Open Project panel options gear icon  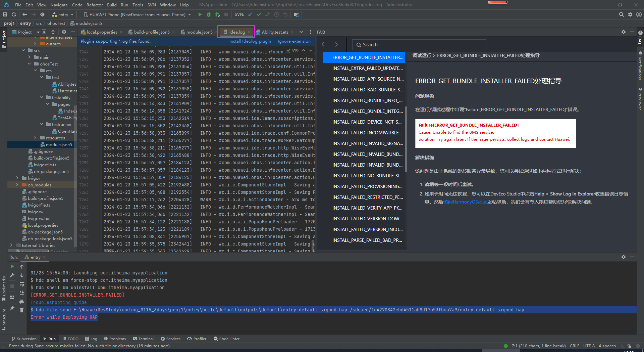tap(64, 32)
